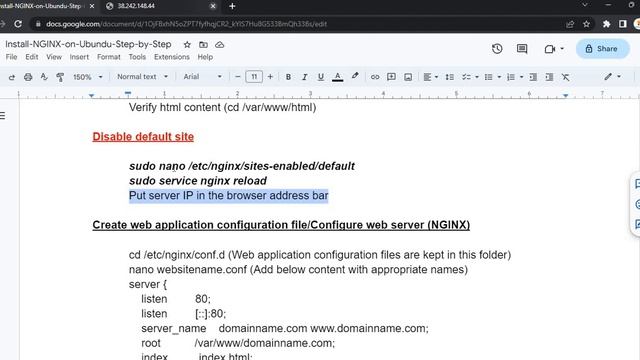Image resolution: width=640 pixels, height=360 pixels.
Task: Add a comment from toolbar
Action: tap(391, 77)
